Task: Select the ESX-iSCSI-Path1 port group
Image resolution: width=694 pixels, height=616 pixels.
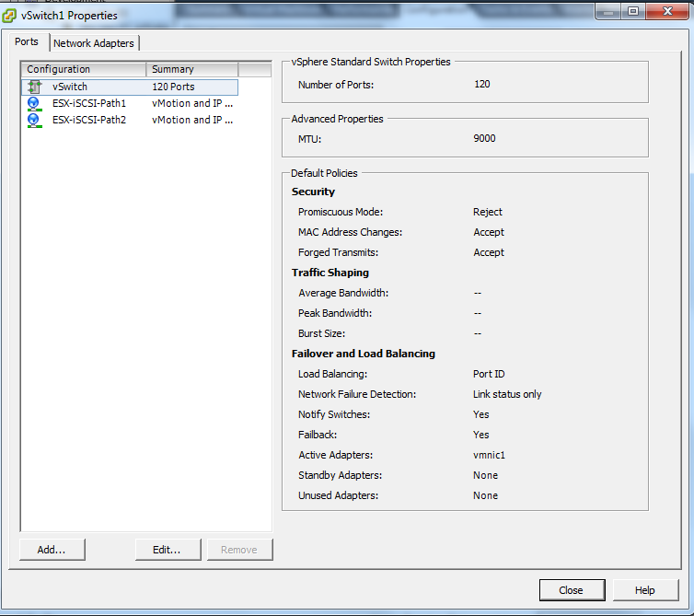Action: (130, 104)
